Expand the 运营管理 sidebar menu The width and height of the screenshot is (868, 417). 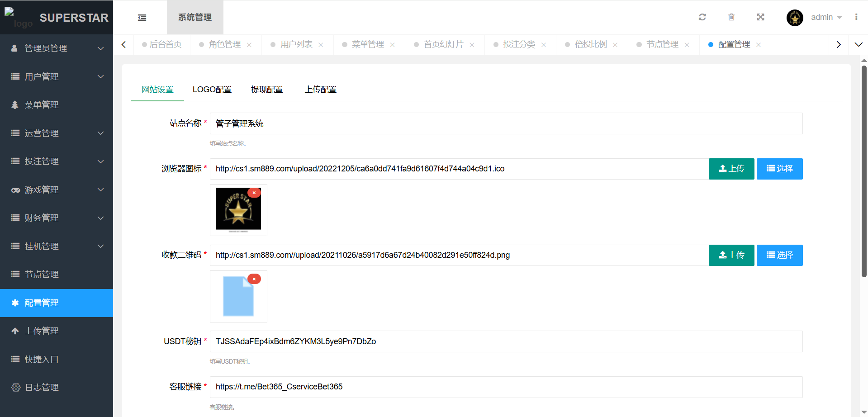point(57,133)
